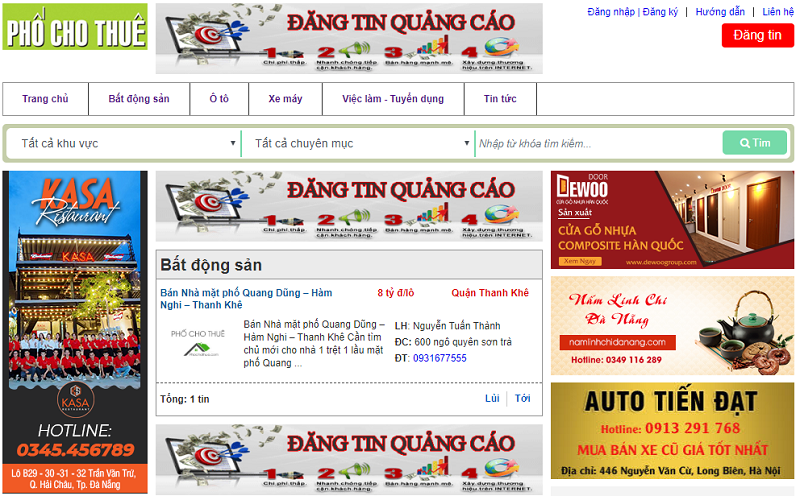
Task: Open the Trang chủ menu item
Action: coord(45,99)
